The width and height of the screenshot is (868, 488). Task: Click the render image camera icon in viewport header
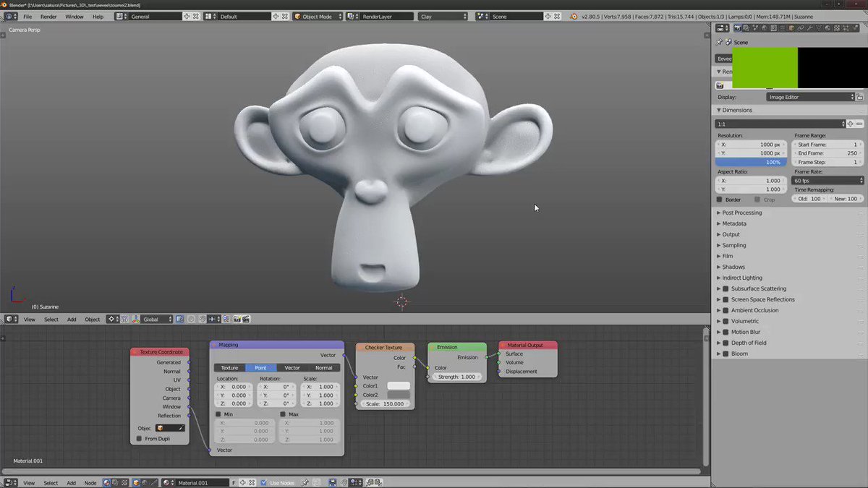(237, 319)
